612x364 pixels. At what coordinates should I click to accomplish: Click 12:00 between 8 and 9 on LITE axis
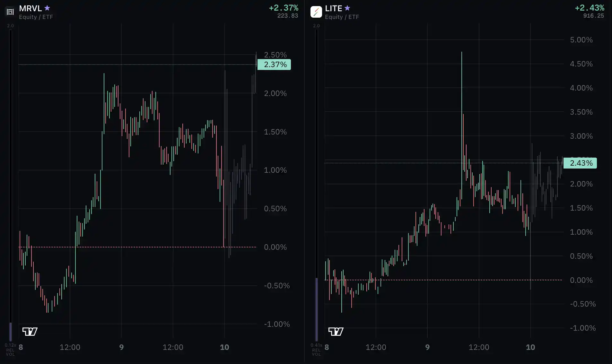[376, 347]
